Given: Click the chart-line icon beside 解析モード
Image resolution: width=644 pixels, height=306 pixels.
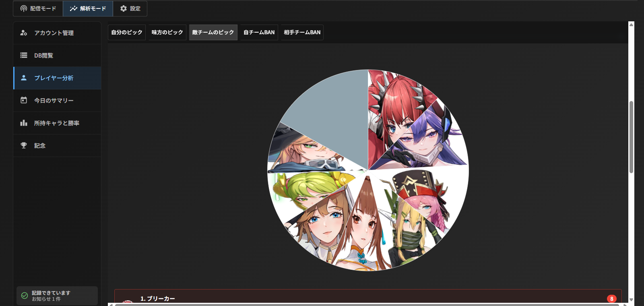Looking at the screenshot, I should pos(73,8).
